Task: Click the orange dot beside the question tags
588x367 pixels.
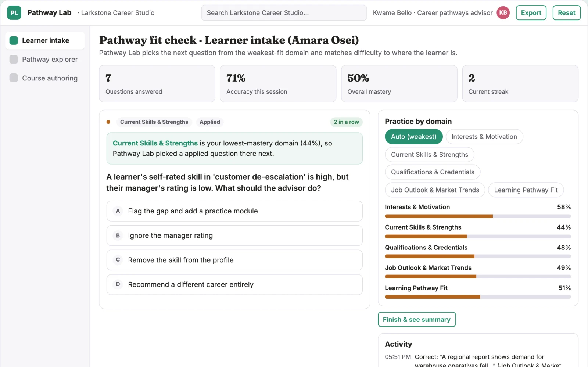Action: 108,122
